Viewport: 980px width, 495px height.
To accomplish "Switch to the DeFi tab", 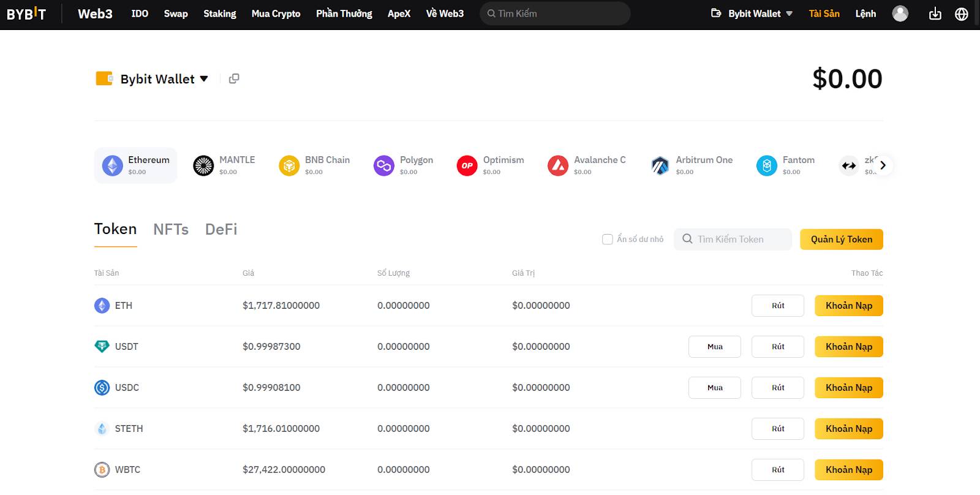I will point(221,229).
